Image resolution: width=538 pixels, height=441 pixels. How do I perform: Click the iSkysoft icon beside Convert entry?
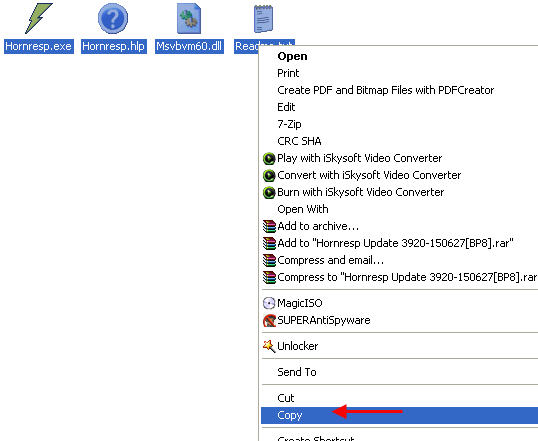269,176
